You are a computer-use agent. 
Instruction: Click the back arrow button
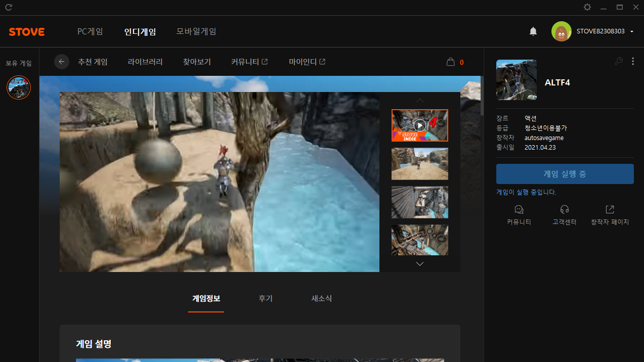click(62, 62)
